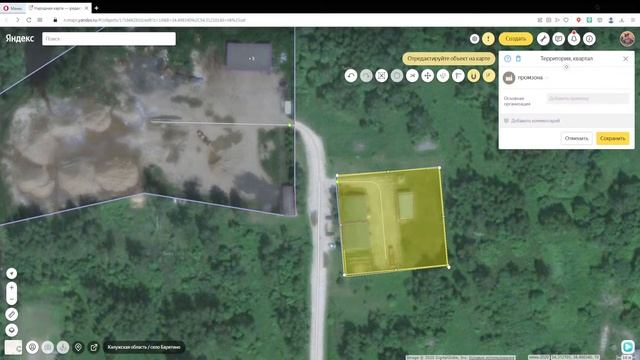The image size is (640, 360).
Task: Undo the last geometry edit
Action: click(351, 76)
